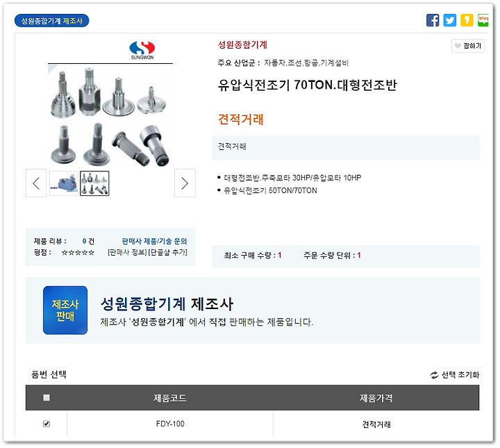Share the product on Twitter
The height and width of the screenshot is (448, 500).
(449, 20)
